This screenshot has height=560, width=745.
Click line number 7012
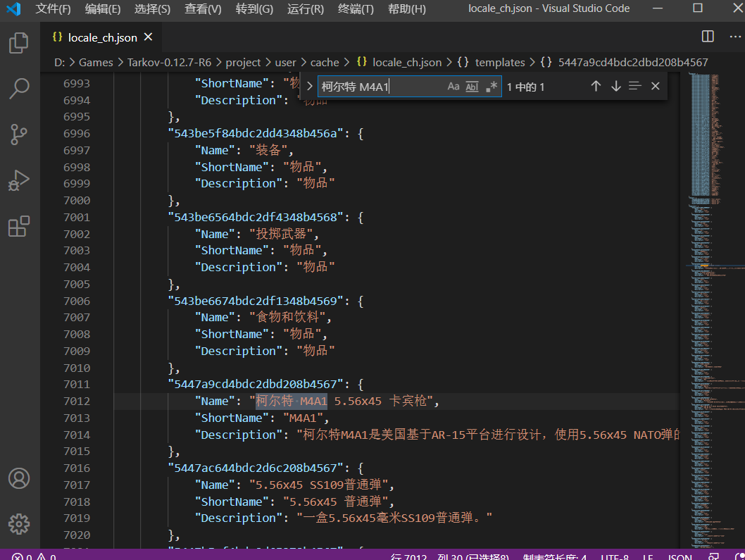[77, 402]
